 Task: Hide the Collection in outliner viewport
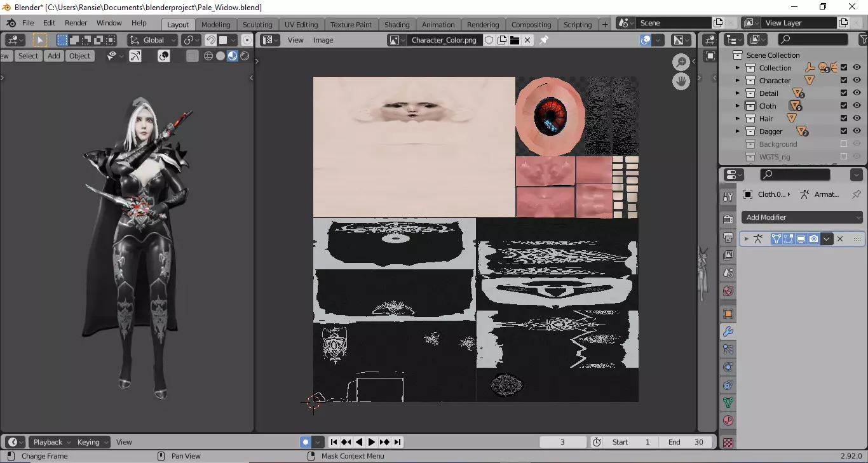click(x=857, y=68)
